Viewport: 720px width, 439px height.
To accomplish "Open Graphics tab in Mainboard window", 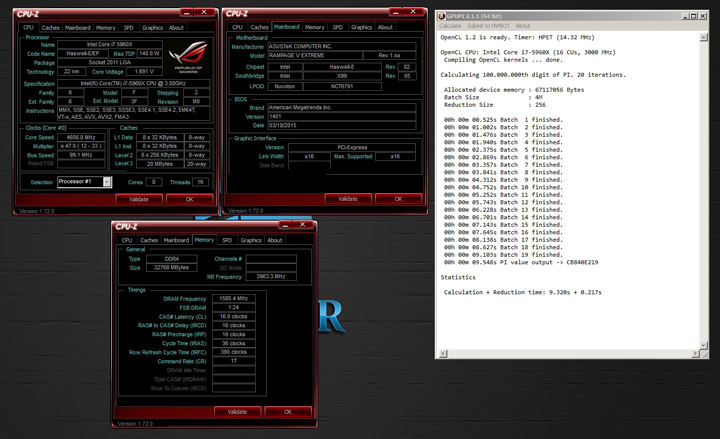I will tap(361, 27).
